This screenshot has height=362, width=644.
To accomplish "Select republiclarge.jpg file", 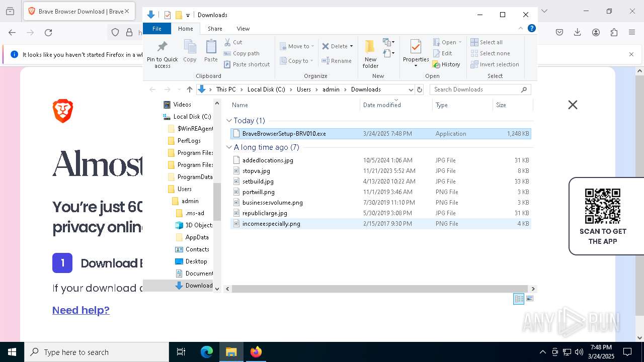I will coord(380,213).
